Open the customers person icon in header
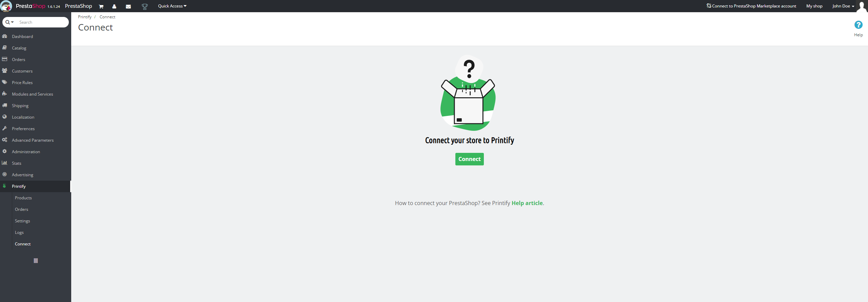868x302 pixels. pos(114,6)
